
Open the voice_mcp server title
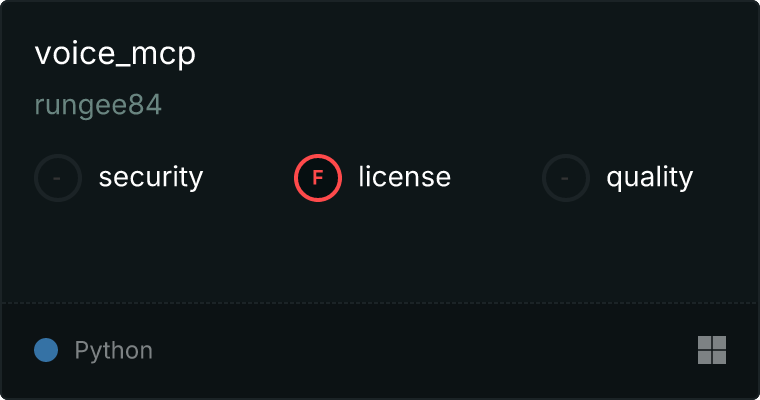(x=115, y=53)
